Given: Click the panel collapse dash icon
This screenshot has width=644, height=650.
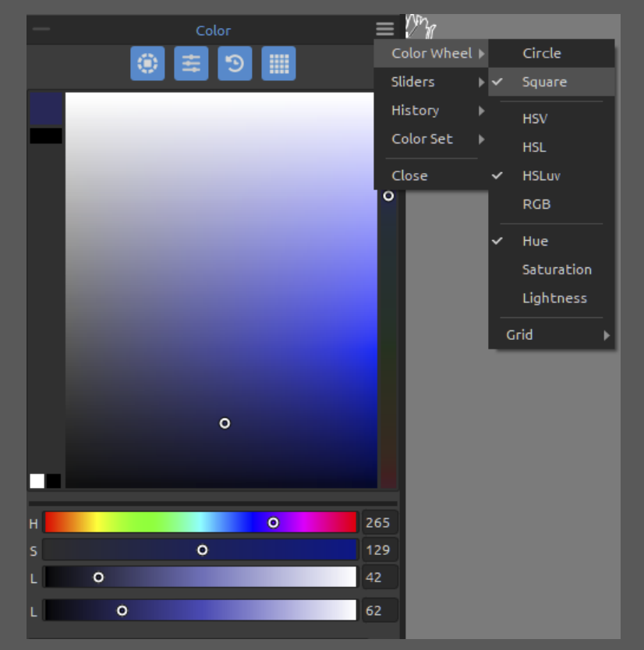Looking at the screenshot, I should (x=41, y=30).
